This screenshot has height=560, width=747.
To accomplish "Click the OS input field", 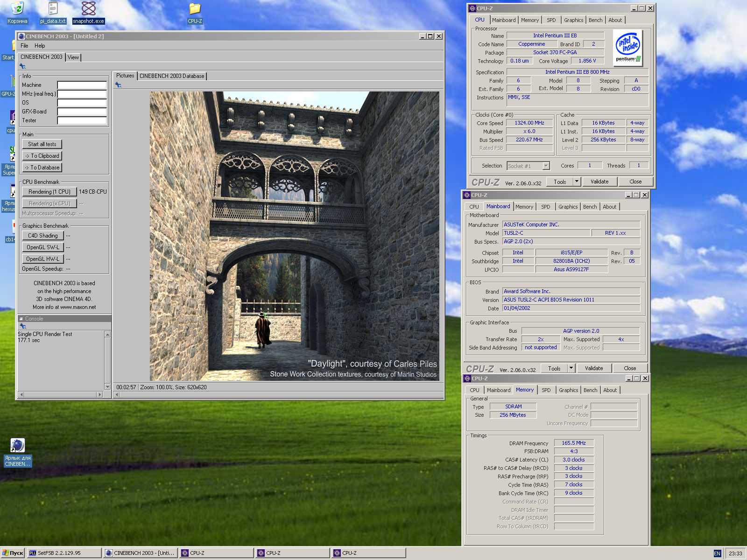I will [82, 103].
